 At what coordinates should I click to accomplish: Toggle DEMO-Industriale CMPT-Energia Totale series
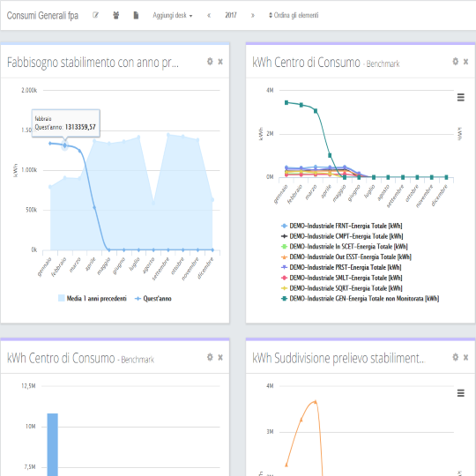pos(342,236)
